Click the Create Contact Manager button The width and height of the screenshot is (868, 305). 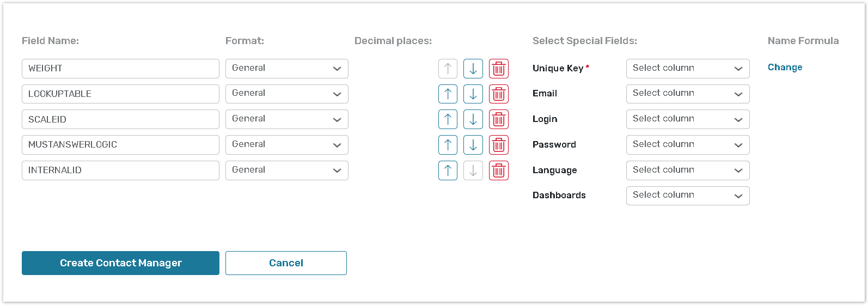[120, 263]
